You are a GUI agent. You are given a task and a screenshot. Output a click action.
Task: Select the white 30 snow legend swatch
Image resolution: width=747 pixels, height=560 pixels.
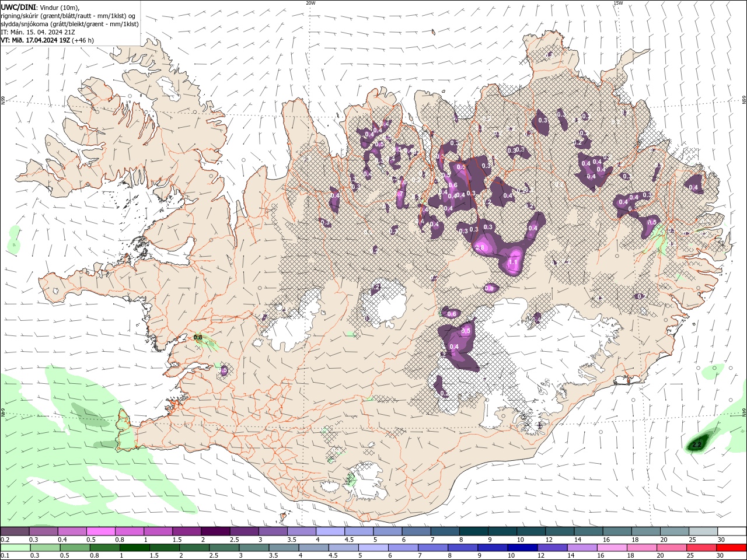point(732,531)
